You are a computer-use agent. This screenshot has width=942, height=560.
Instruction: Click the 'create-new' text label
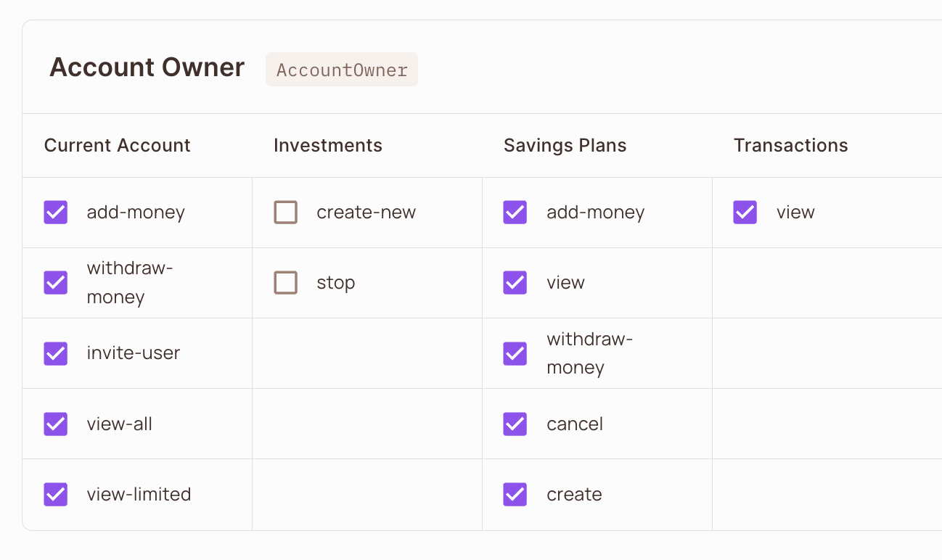(366, 213)
